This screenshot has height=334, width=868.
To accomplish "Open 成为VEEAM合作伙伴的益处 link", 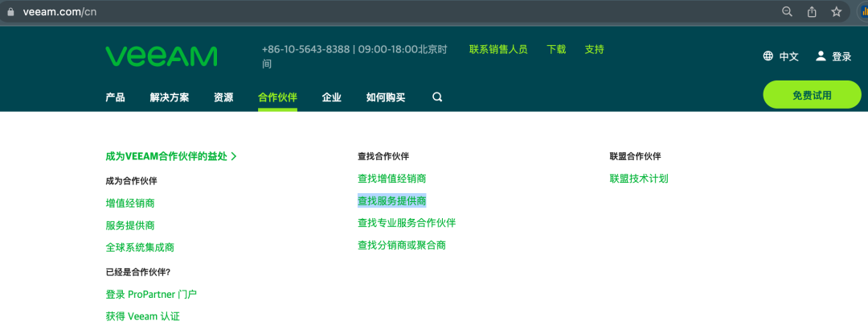I will point(166,156).
